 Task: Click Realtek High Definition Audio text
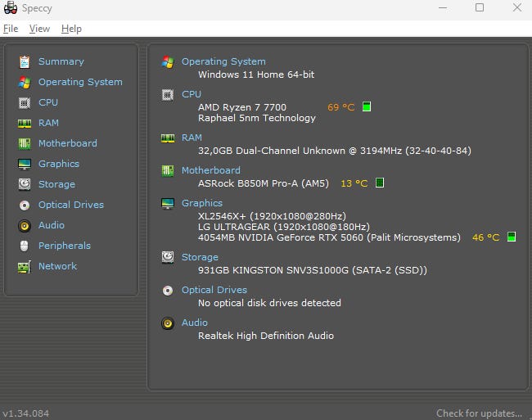pyautogui.click(x=266, y=336)
